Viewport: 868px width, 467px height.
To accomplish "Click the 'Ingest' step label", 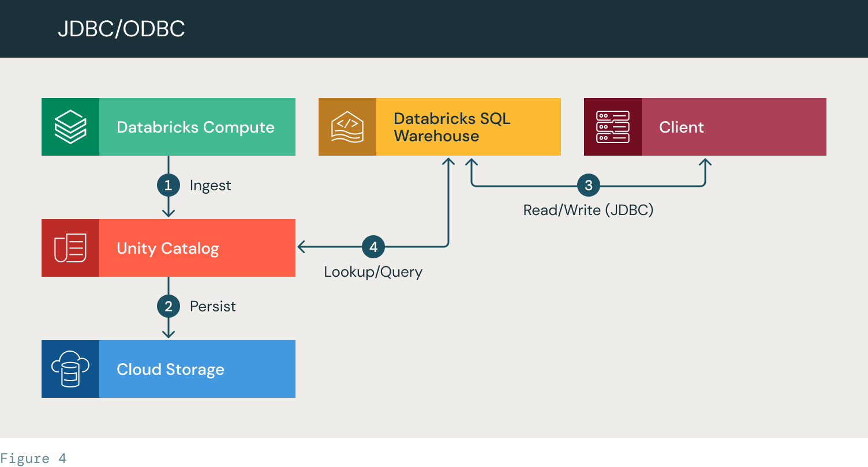I will (210, 186).
